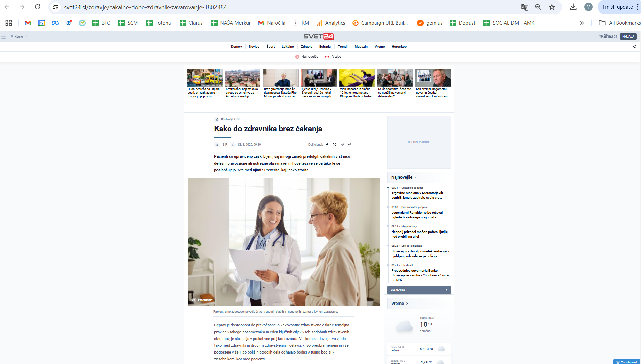Open the browser downloads icon
This screenshot has width=641, height=364.
pos(573,7)
